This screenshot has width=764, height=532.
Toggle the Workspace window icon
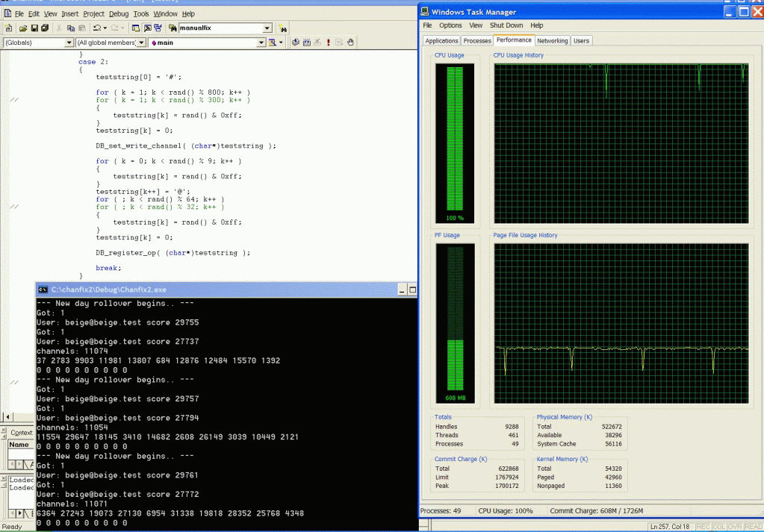136,28
